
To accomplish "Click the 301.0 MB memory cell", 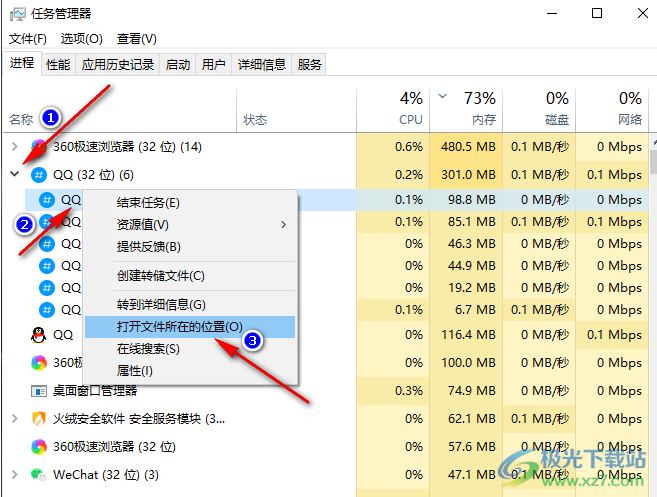I will 466,175.
